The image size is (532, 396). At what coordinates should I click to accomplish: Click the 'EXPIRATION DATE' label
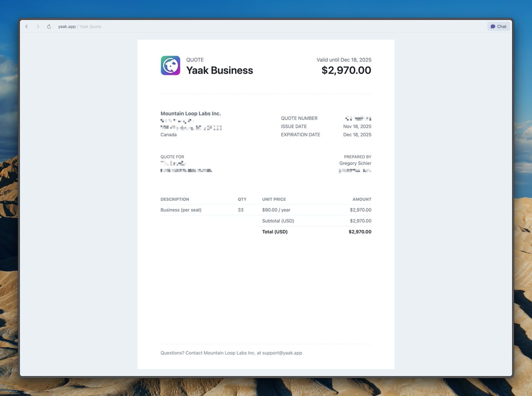(301, 135)
